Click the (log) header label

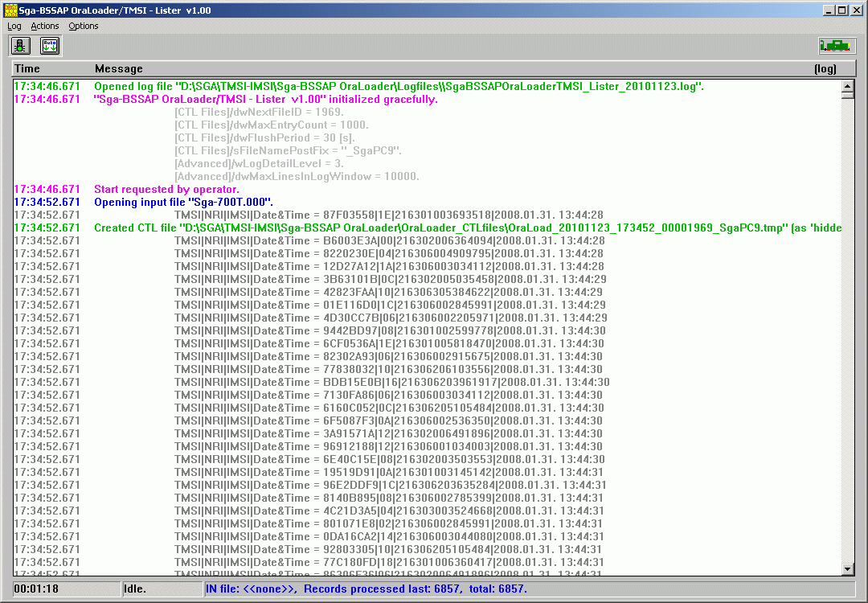point(825,69)
